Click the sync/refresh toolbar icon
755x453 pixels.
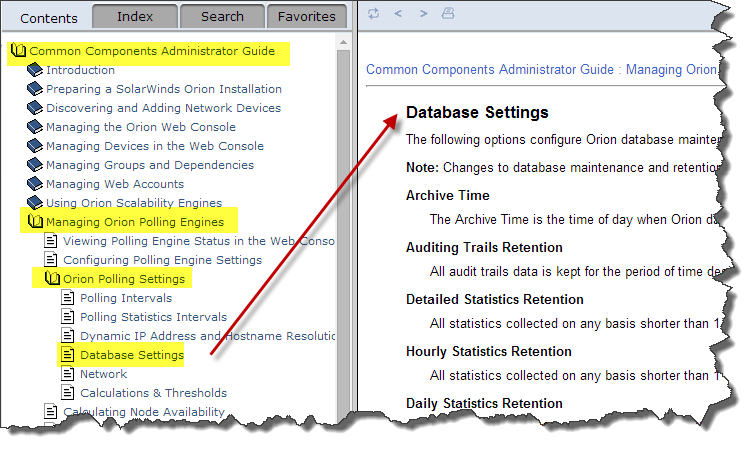tap(374, 13)
